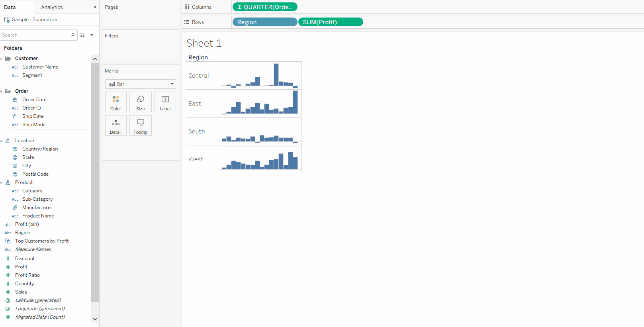
Task: Click the Color button in Marks card
Action: [116, 102]
